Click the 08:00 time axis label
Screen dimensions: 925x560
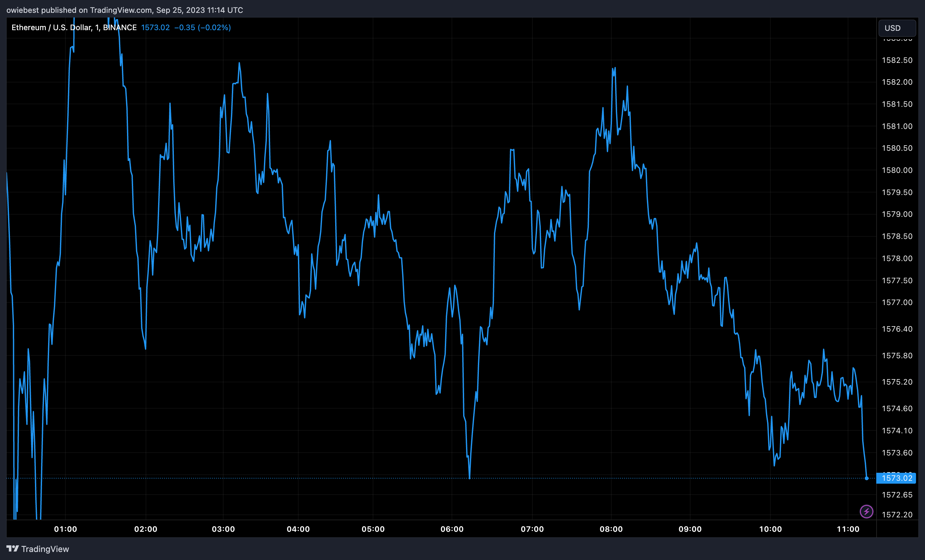tap(611, 529)
